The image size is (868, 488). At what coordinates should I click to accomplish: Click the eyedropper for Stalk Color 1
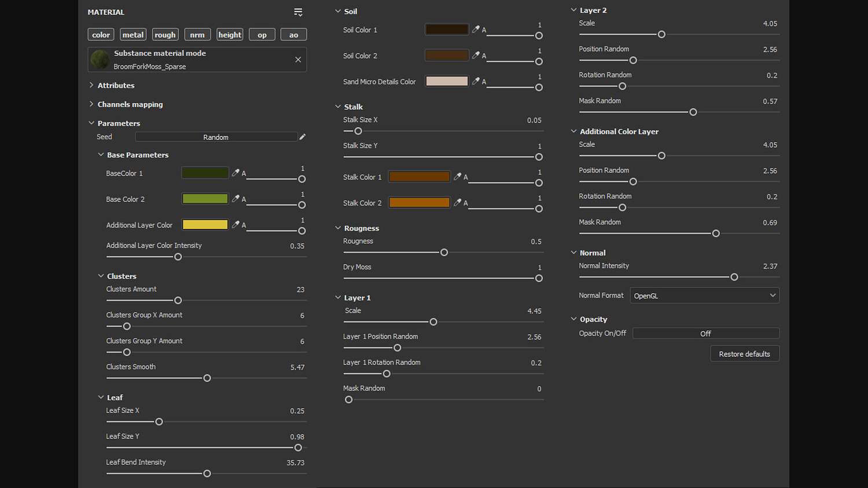[x=458, y=177]
